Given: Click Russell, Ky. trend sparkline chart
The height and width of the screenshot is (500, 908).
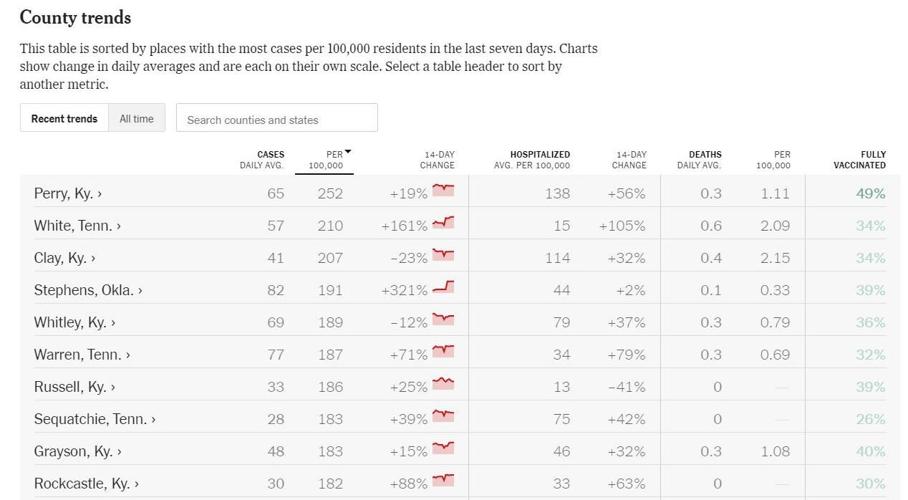Looking at the screenshot, I should [x=443, y=384].
